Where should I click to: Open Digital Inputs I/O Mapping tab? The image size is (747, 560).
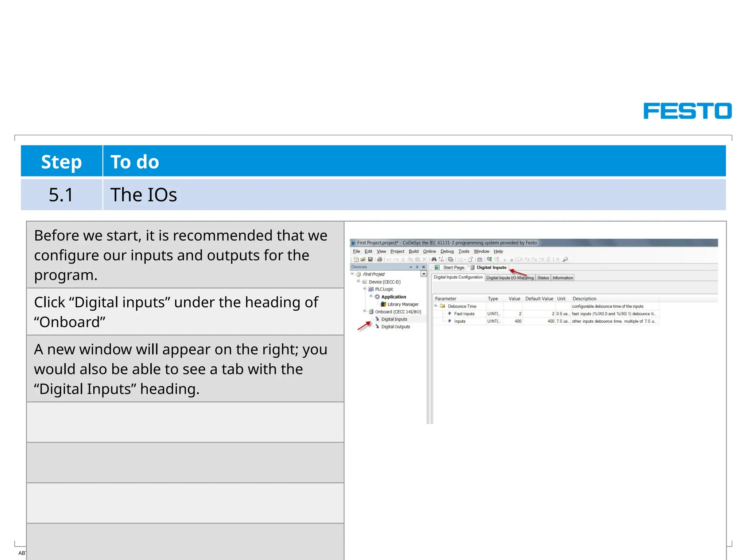pyautogui.click(x=510, y=277)
